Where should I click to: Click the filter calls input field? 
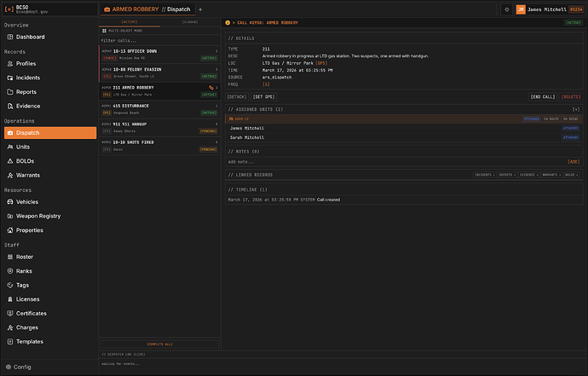click(x=159, y=41)
